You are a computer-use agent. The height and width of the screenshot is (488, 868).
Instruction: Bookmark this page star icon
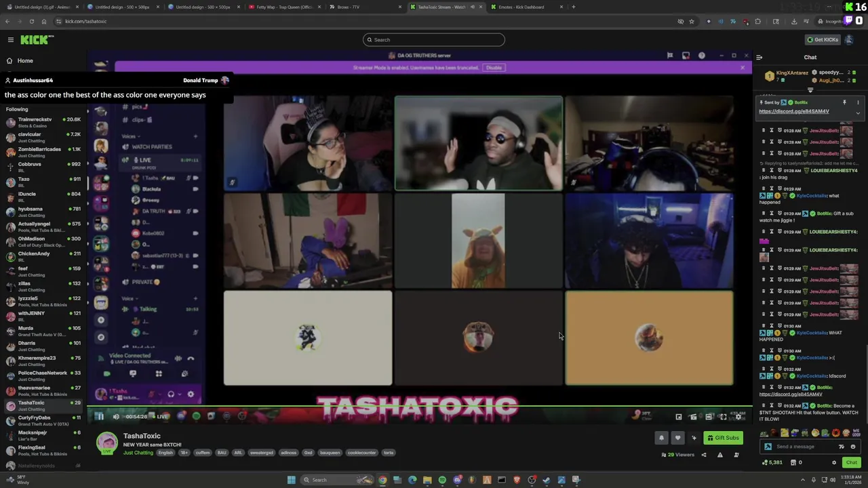[692, 21]
